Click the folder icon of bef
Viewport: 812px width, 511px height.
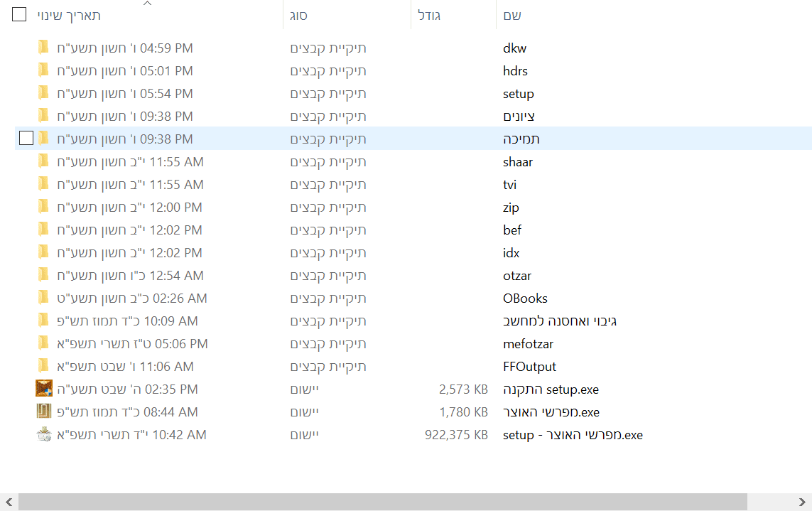(43, 230)
